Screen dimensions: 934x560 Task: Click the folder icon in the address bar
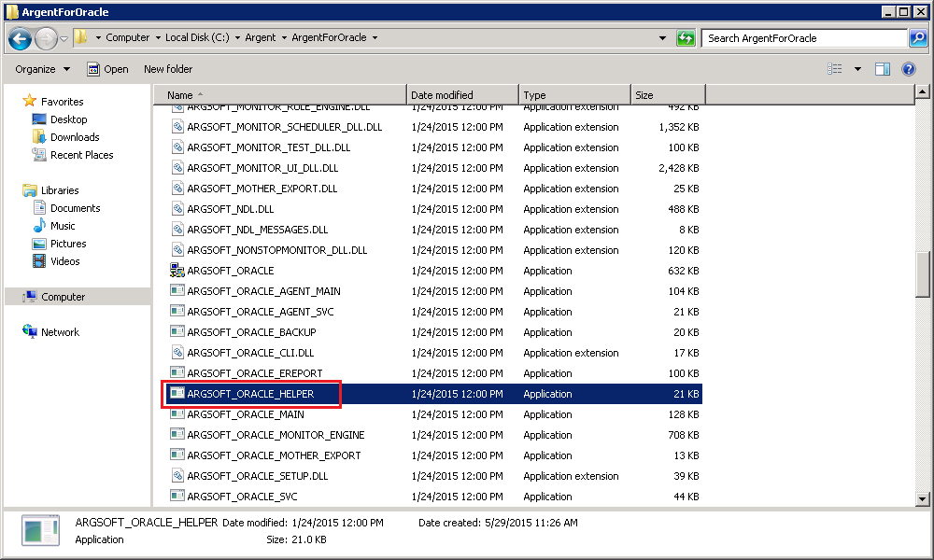pos(81,37)
